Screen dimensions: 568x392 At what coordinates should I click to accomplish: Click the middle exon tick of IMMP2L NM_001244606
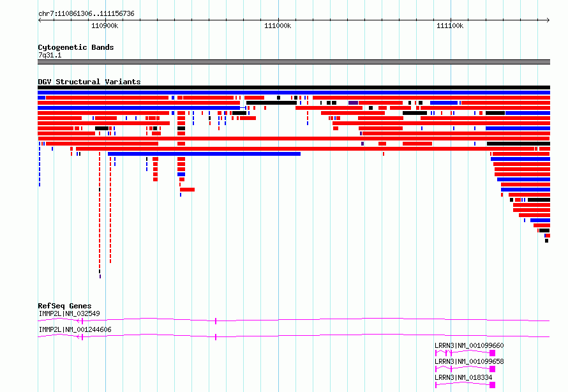click(x=216, y=337)
